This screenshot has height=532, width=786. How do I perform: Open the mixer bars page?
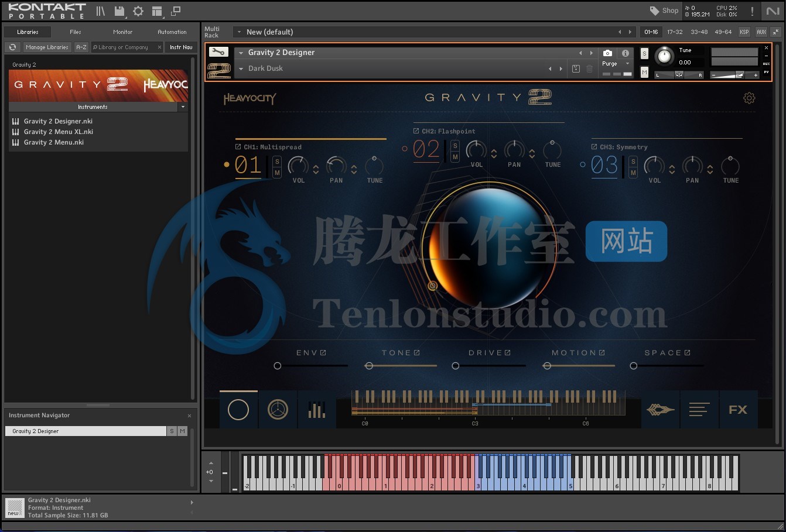click(316, 410)
